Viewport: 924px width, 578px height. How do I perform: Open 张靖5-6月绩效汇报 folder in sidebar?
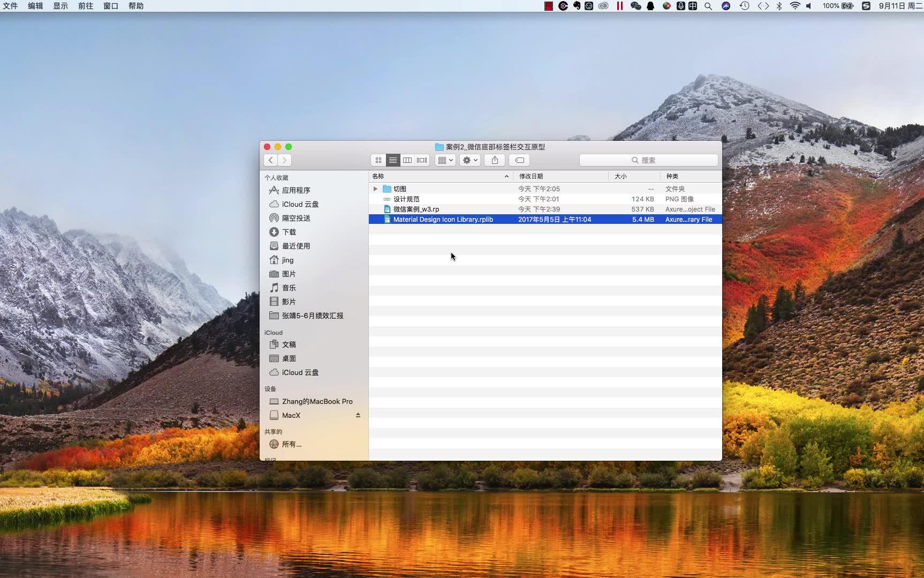pyautogui.click(x=314, y=316)
